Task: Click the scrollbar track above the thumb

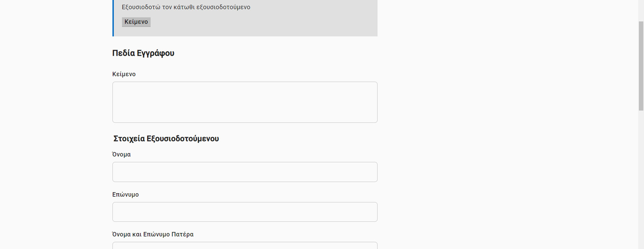Action: pyautogui.click(x=641, y=10)
